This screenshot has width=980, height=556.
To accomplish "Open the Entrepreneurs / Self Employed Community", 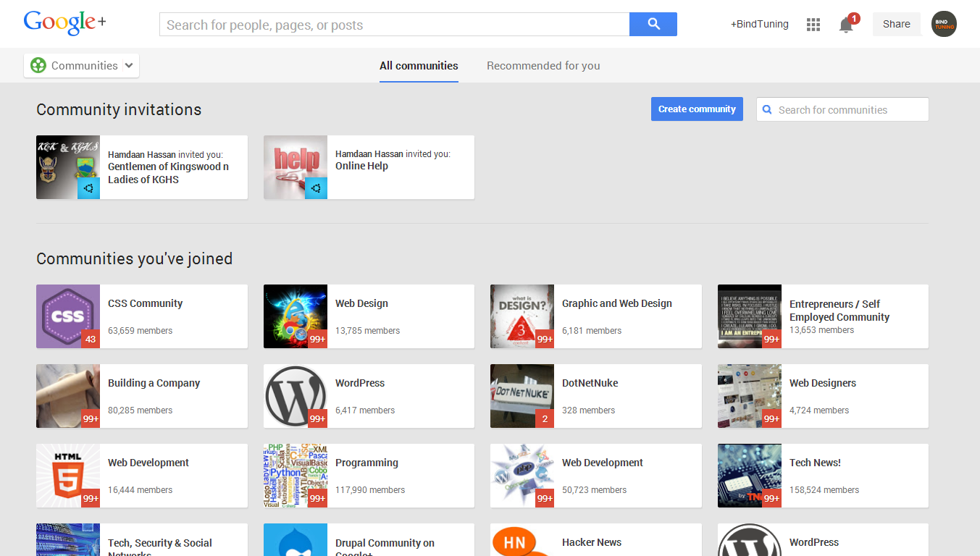I will click(x=839, y=311).
